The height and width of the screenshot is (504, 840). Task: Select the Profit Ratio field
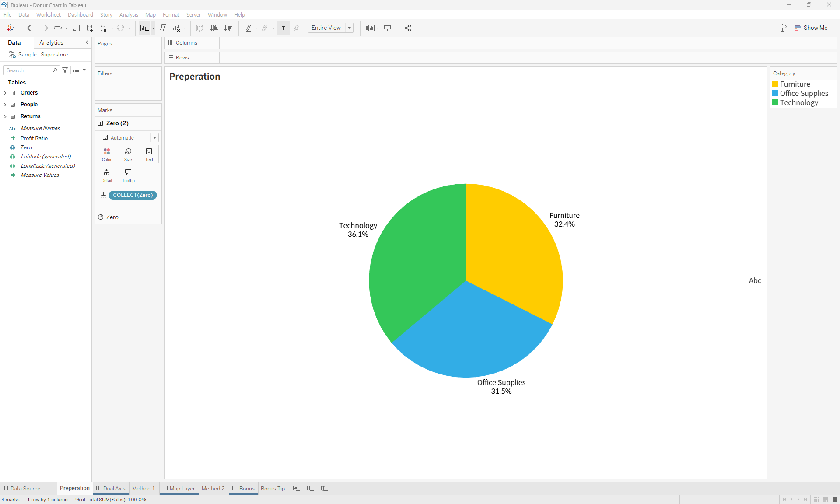pyautogui.click(x=34, y=138)
